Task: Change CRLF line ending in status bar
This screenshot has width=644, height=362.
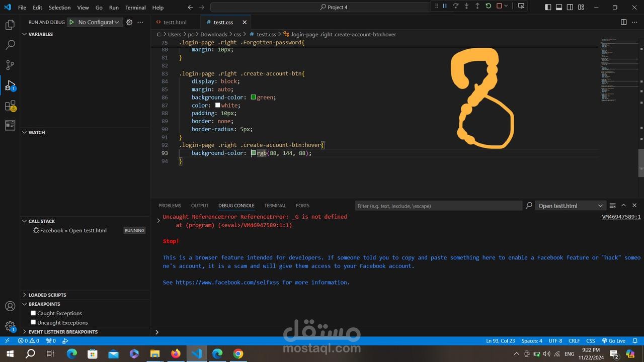Action: tap(574, 340)
